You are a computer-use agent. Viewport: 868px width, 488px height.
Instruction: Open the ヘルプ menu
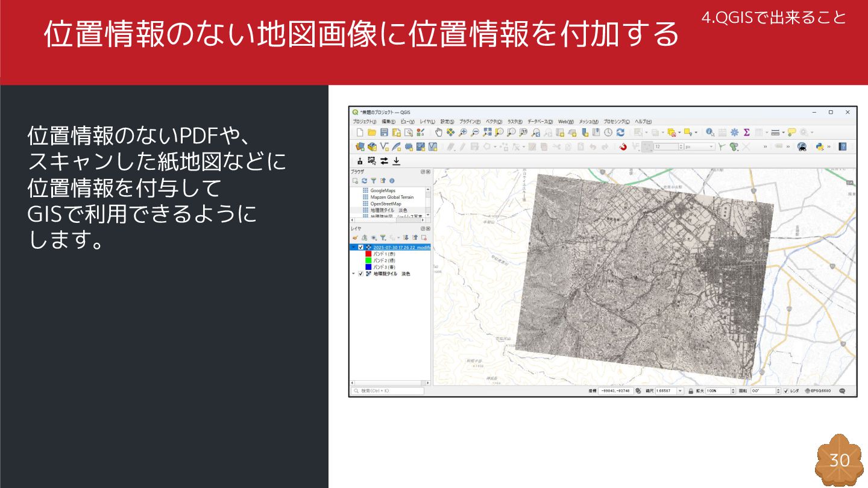(643, 122)
